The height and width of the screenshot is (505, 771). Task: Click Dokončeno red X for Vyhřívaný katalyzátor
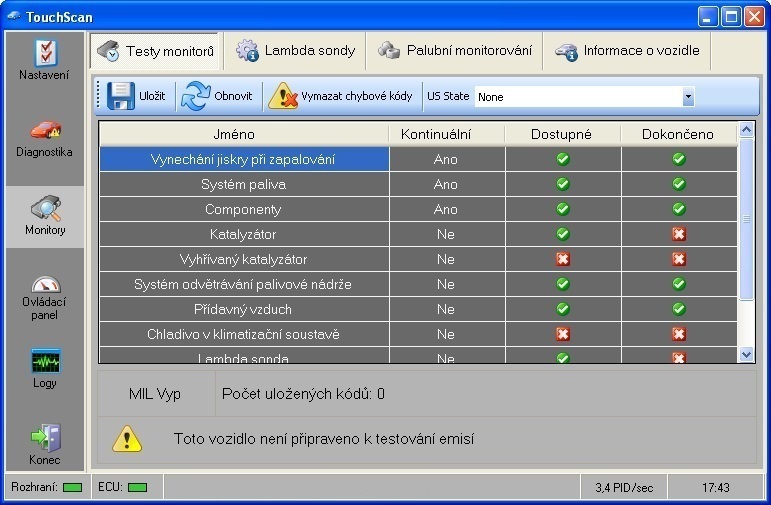(679, 259)
